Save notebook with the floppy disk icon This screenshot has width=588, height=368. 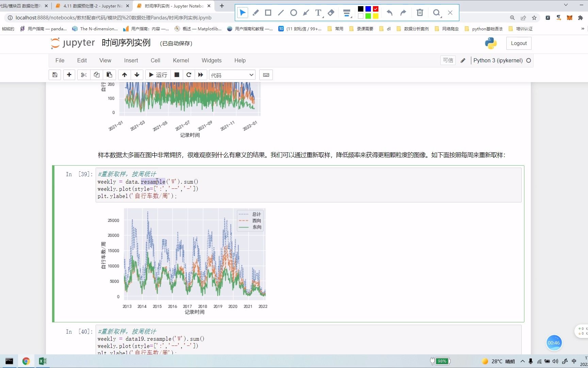coord(55,75)
